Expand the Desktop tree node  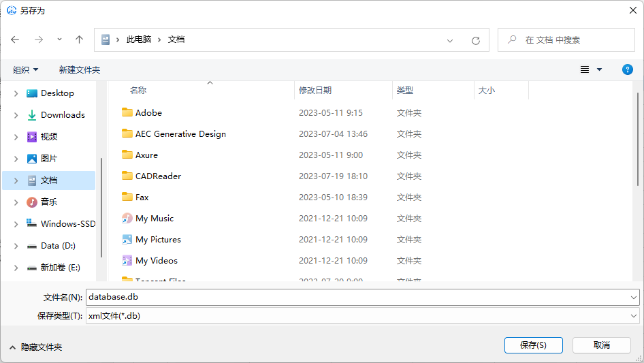tap(16, 93)
